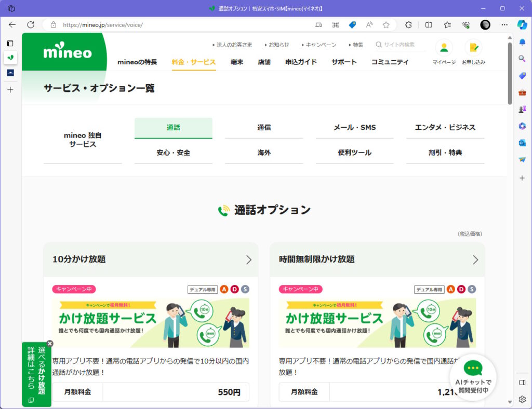Open the QR code icon in address bar
Viewport: 532px width, 409px height.
point(336,25)
